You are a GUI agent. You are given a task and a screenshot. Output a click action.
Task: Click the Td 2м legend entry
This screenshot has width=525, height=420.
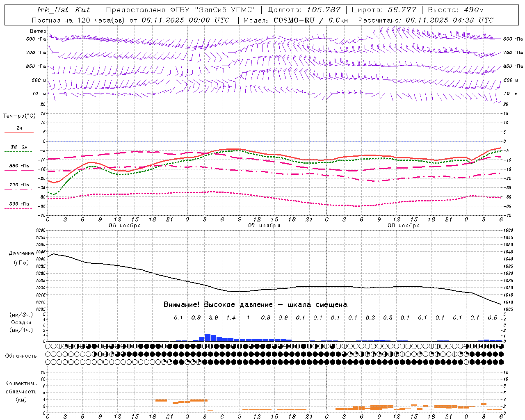point(19,147)
